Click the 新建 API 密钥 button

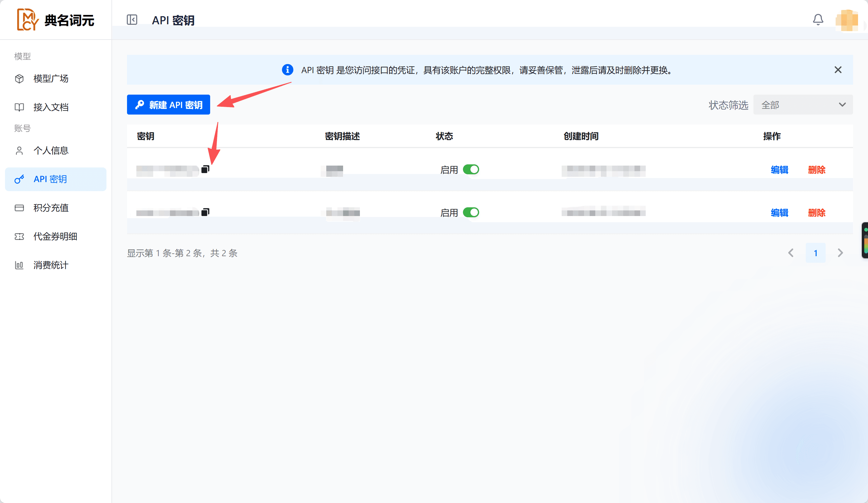[x=168, y=105]
